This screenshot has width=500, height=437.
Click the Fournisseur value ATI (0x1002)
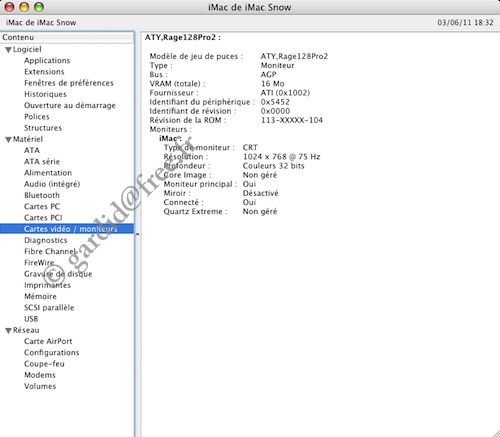(x=285, y=93)
